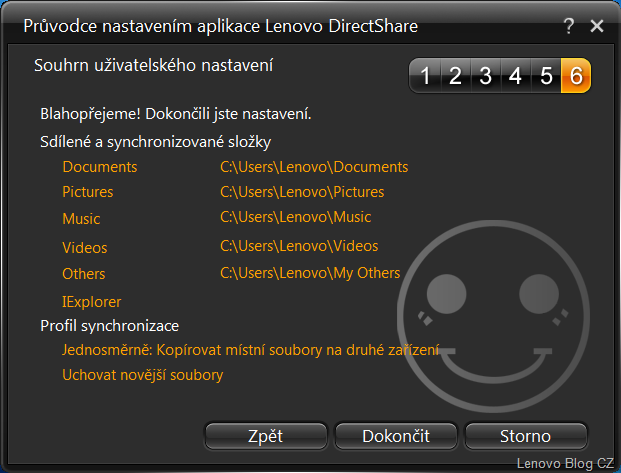Select step 3 in the wizard
Image resolution: width=621 pixels, height=473 pixels.
coord(485,75)
